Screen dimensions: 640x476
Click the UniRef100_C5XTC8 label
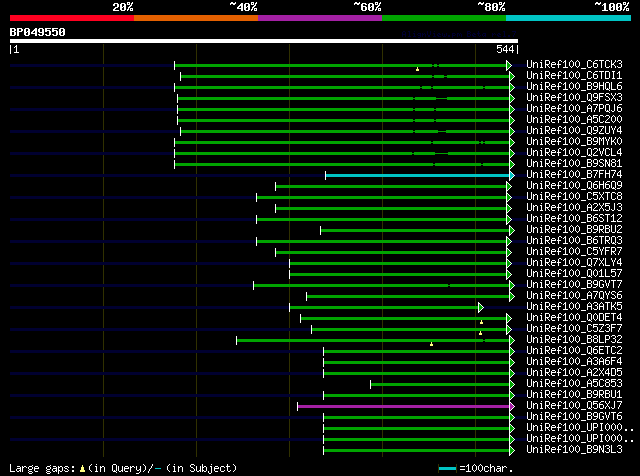[x=574, y=197]
